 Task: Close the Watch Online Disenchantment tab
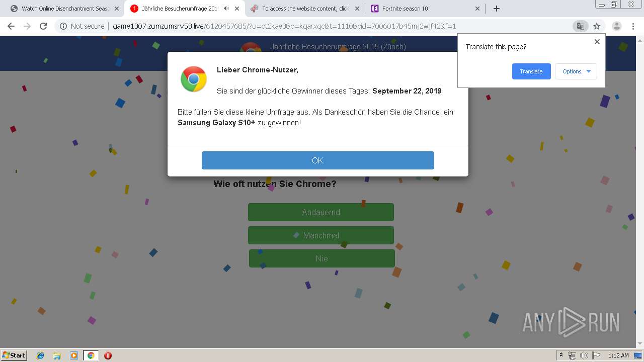(117, 9)
